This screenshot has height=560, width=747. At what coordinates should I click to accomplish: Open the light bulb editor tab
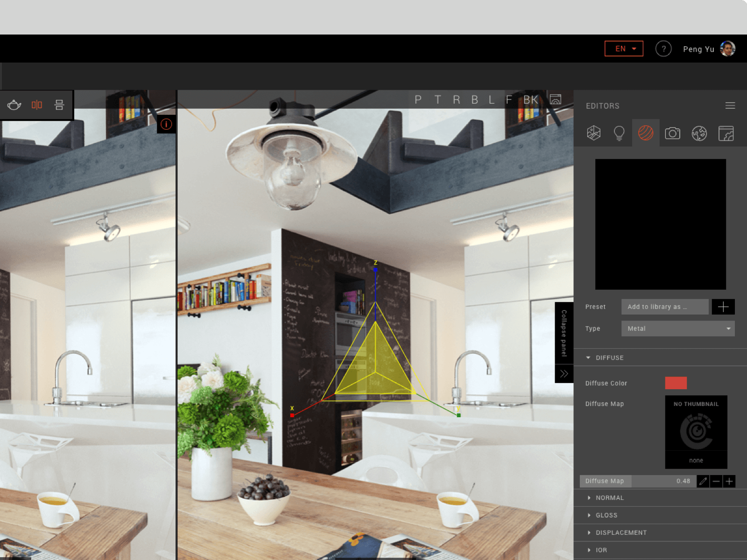click(x=619, y=133)
